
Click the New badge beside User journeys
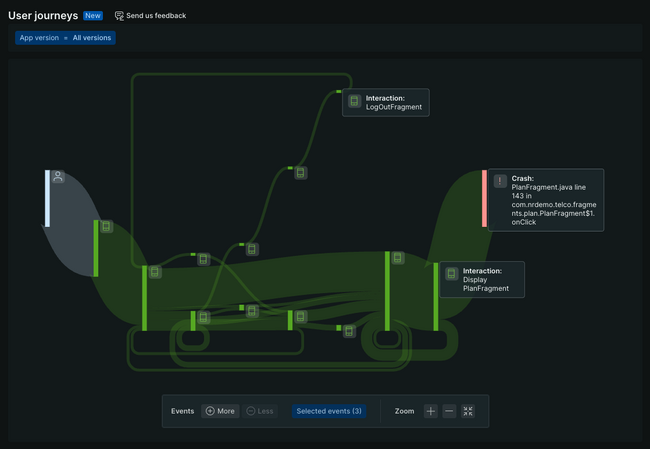[93, 16]
